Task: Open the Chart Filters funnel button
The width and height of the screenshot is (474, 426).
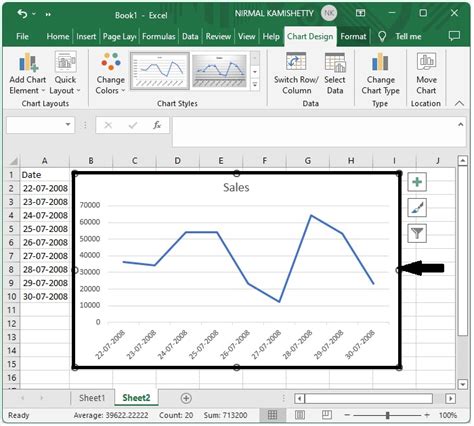Action: 417,233
